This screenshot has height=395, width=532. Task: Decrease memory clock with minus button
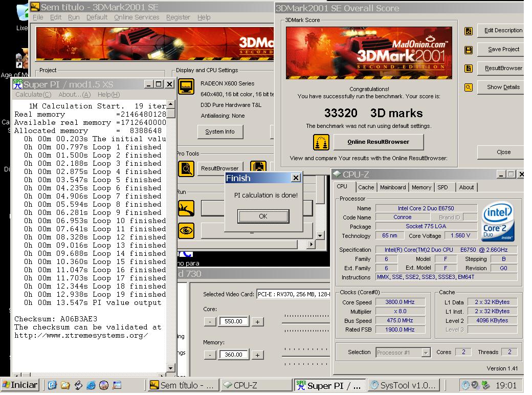tap(210, 355)
